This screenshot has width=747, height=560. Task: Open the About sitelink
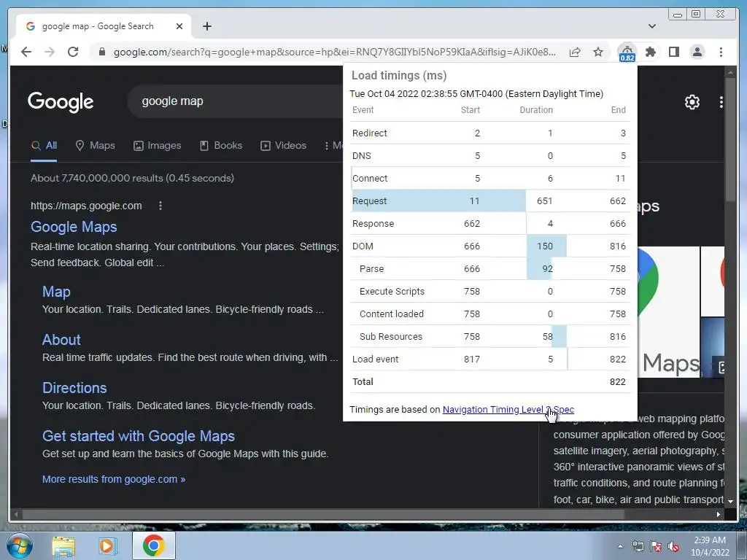point(61,340)
